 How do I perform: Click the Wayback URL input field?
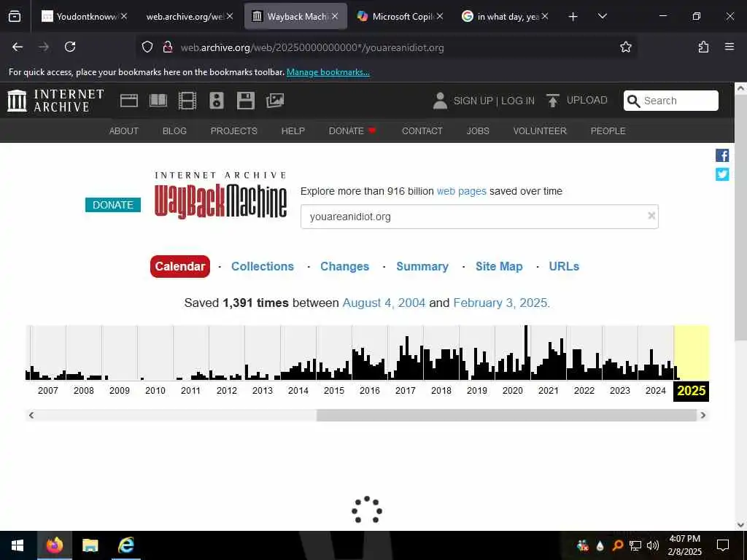(479, 217)
